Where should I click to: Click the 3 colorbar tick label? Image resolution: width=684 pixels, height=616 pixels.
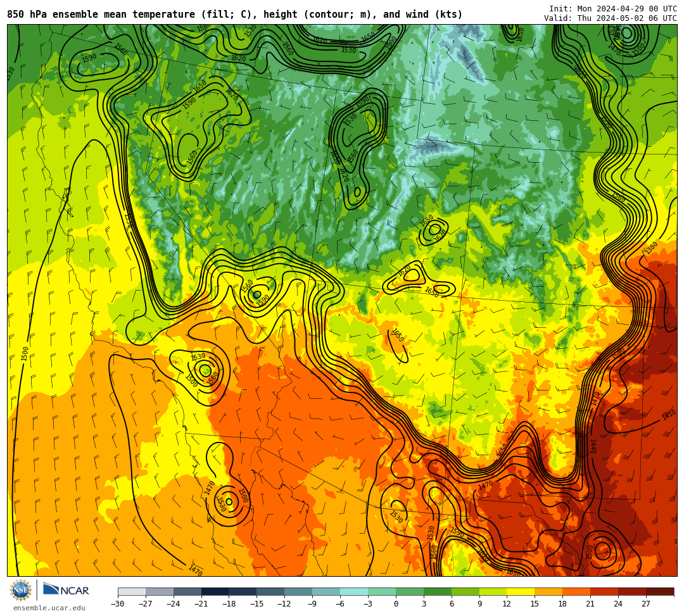click(424, 604)
